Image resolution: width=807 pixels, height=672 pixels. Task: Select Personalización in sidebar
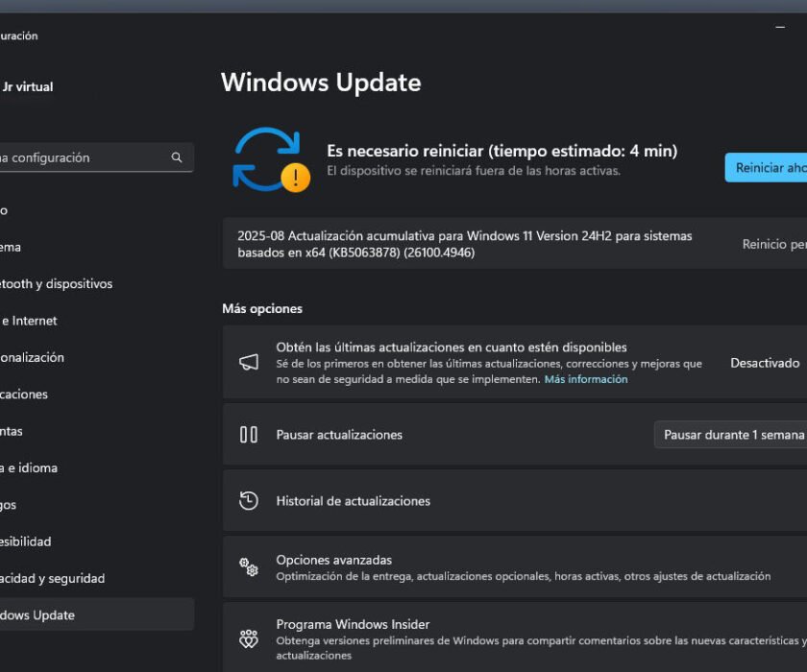(x=97, y=357)
